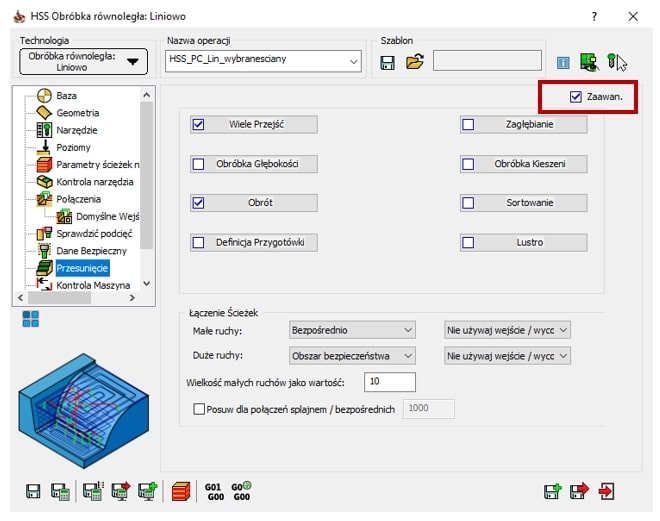Click the Save and Calculate icon
Image resolution: width=660 pixels, height=521 pixels.
click(x=60, y=492)
